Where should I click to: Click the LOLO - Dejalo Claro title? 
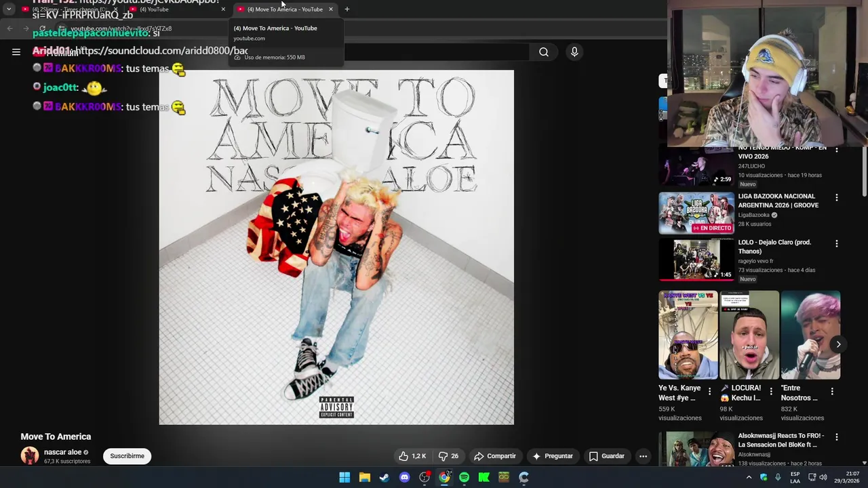[774, 247]
